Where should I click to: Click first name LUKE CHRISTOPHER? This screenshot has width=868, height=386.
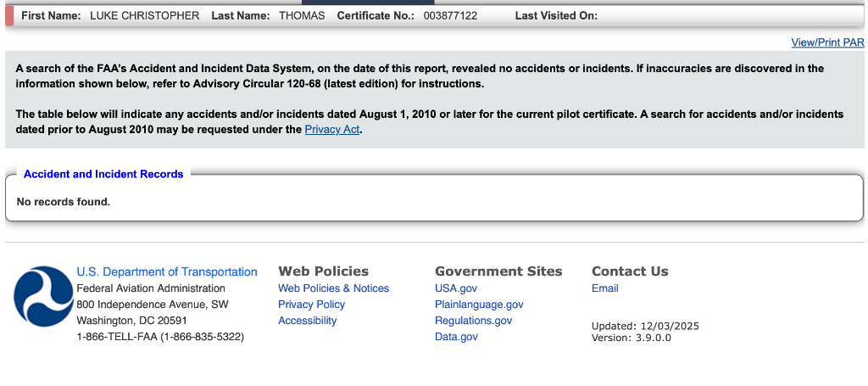[144, 16]
